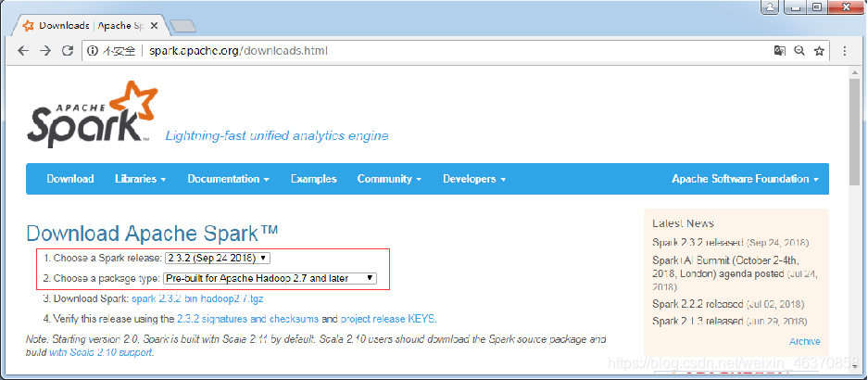Bookmark this page with the star icon

point(819,51)
